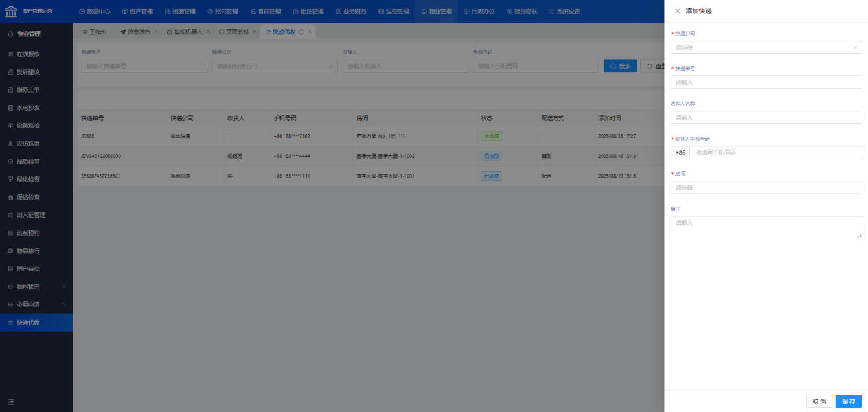Click the 快递单号 input in the drawer
Screen dimensions: 868x412
click(x=766, y=82)
